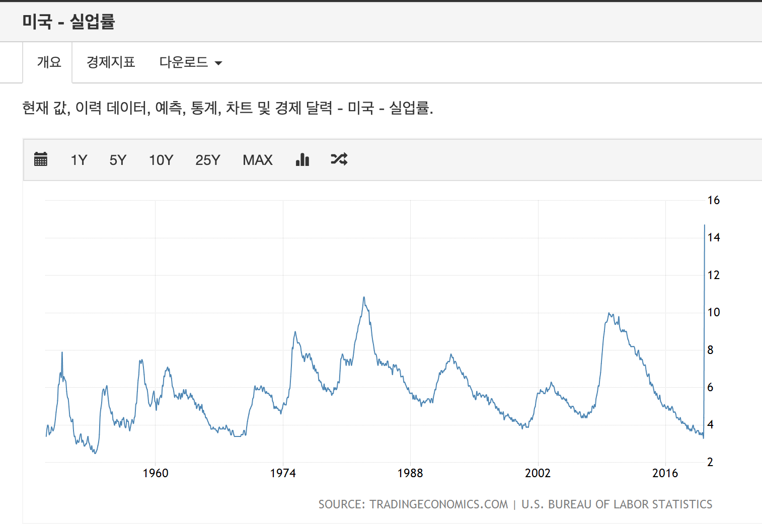Screen dimensions: 762x532
Task: Click the U.S. BUREAU OF LABOR STATISTICS text
Action: pyautogui.click(x=617, y=504)
